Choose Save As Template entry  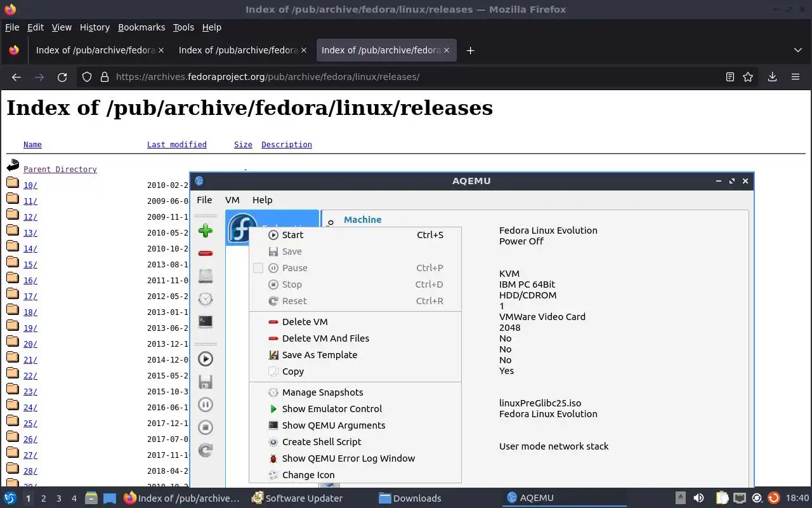[x=355, y=355]
